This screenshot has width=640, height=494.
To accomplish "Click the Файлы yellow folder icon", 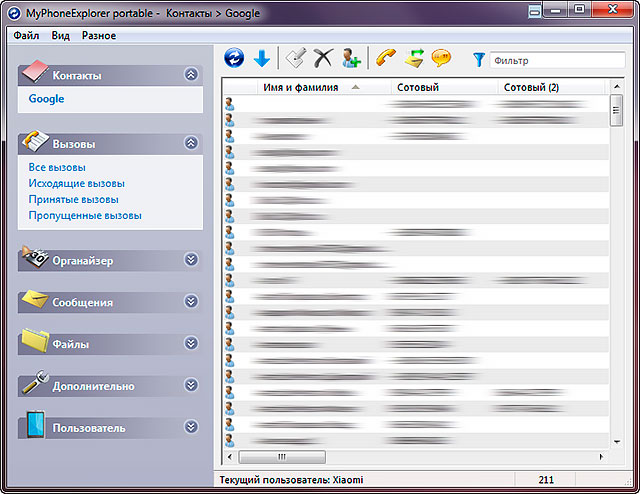I will pyautogui.click(x=35, y=340).
